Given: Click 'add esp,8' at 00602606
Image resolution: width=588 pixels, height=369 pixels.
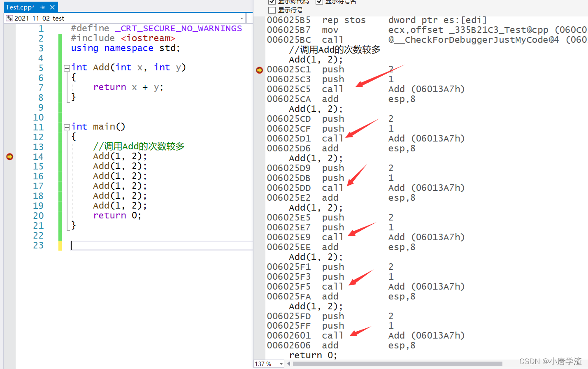Looking at the screenshot, I should (x=341, y=346).
